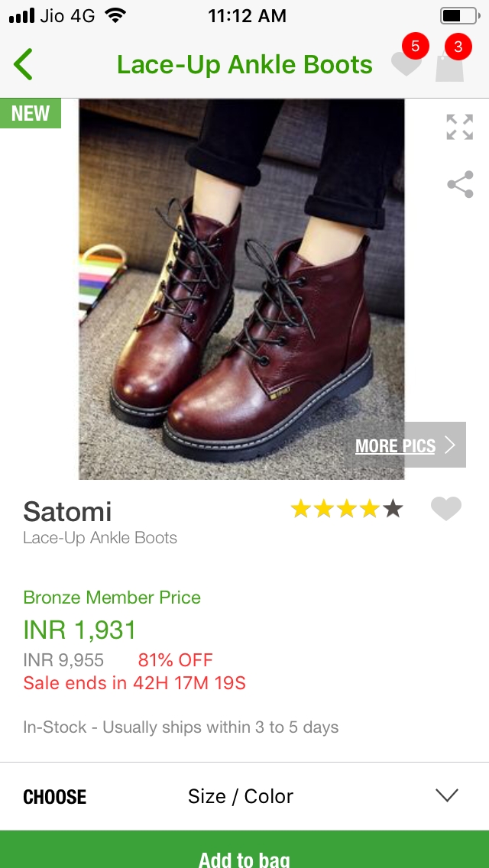Screen dimensions: 489x868
Task: Tap the four-star rating
Action: pyautogui.click(x=346, y=509)
